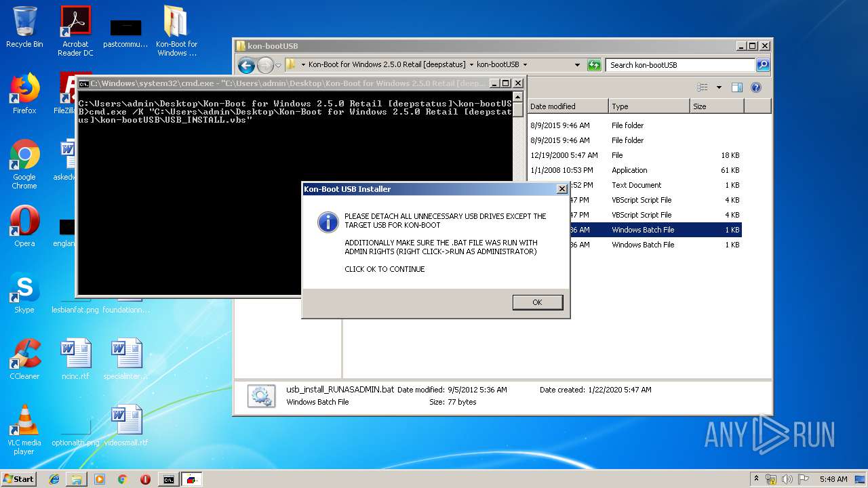Click Forward arrow in Explorer window
Screen dimensions: 868x488
[264, 65]
